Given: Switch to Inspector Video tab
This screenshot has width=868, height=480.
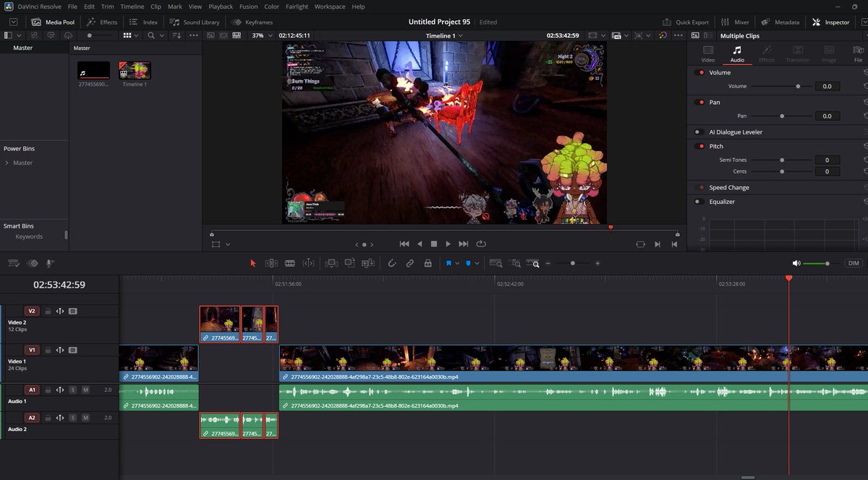Looking at the screenshot, I should tap(708, 53).
